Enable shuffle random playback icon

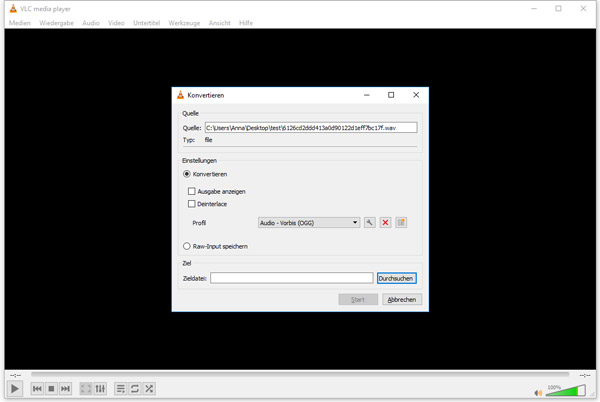point(149,389)
